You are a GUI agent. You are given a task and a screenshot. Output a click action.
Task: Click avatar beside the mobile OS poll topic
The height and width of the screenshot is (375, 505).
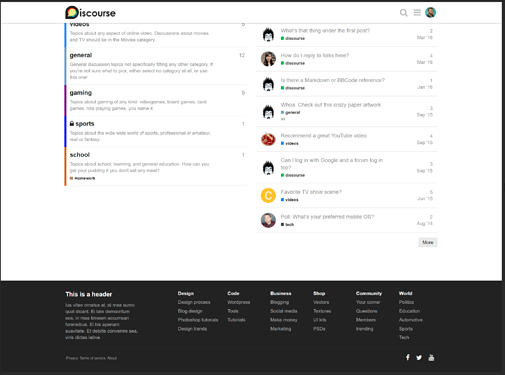point(268,220)
